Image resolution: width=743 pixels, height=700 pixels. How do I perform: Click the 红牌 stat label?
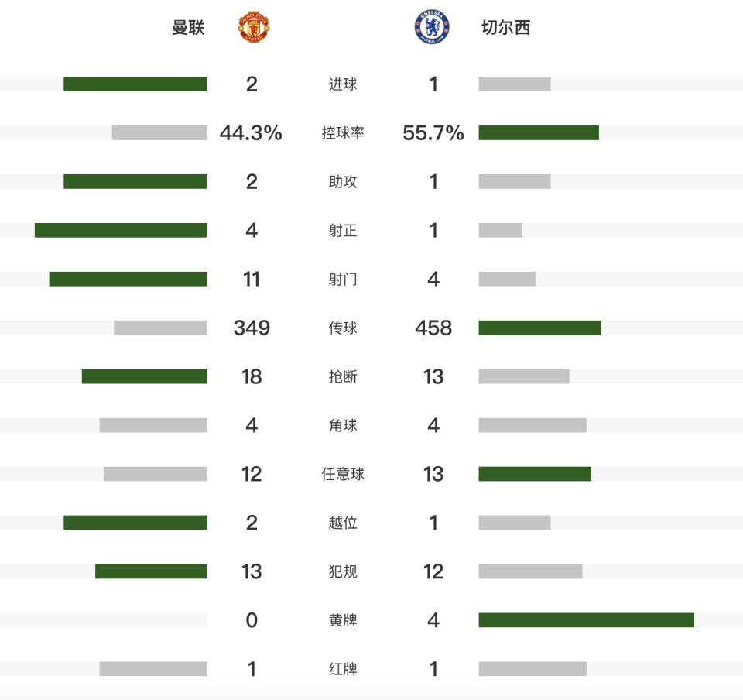click(343, 669)
